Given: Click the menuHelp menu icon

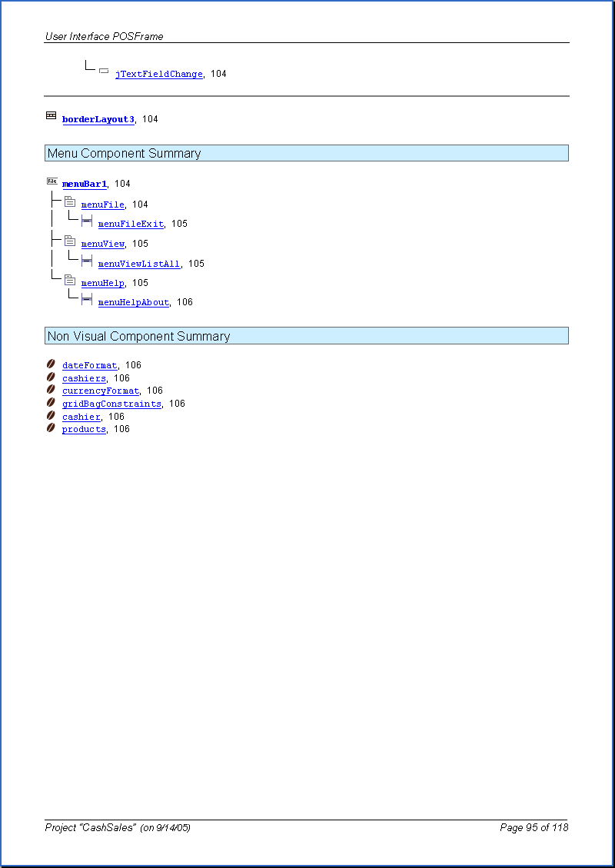Looking at the screenshot, I should click(x=70, y=280).
